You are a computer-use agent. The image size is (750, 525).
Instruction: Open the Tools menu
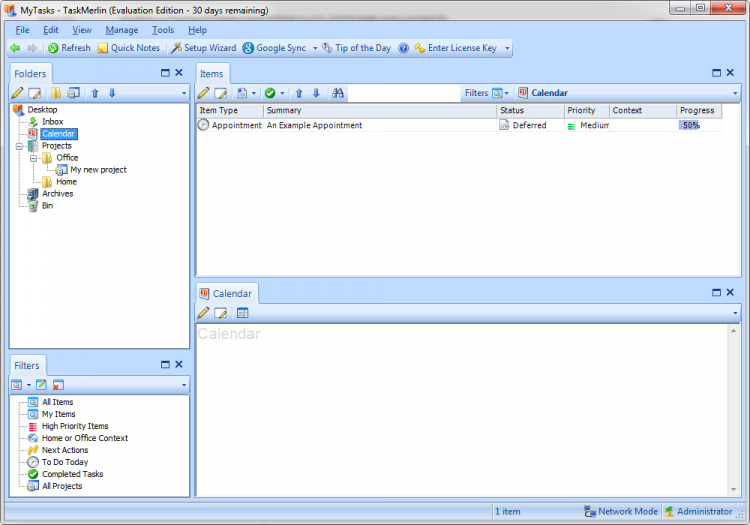pos(163,30)
